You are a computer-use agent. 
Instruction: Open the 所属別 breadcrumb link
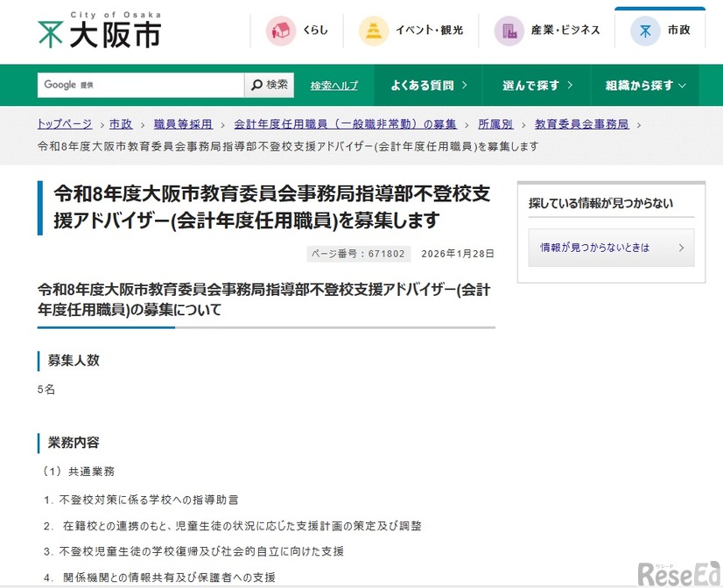pyautogui.click(x=495, y=123)
